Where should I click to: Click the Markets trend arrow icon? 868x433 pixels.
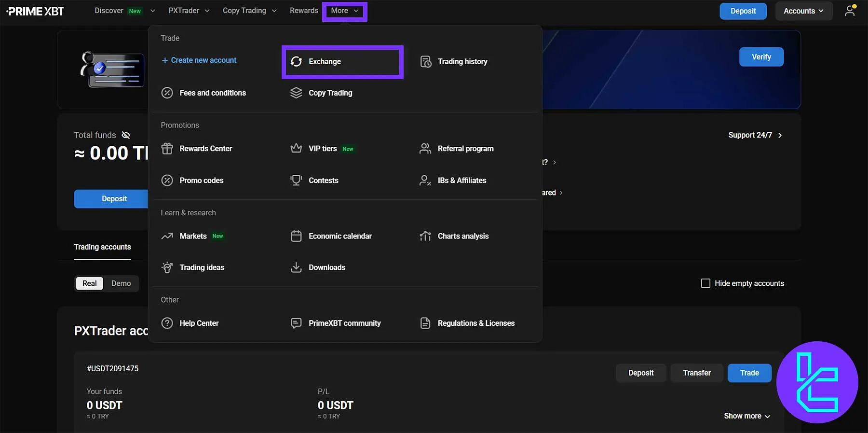coord(167,236)
